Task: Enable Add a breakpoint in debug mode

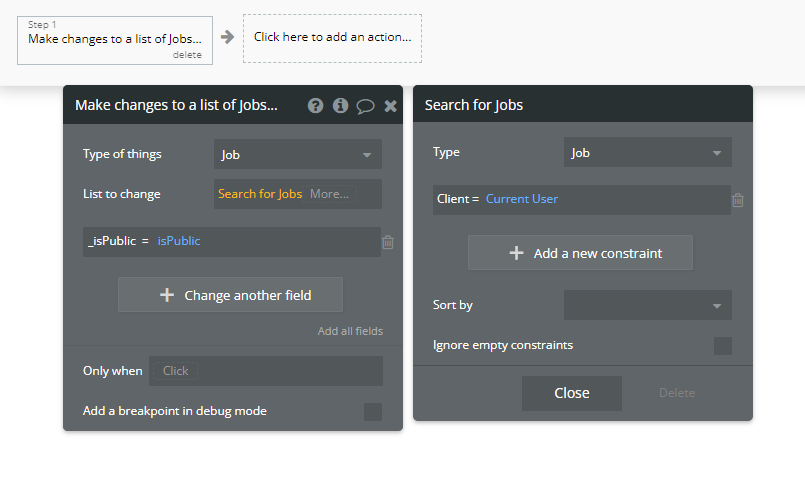Action: click(x=373, y=411)
